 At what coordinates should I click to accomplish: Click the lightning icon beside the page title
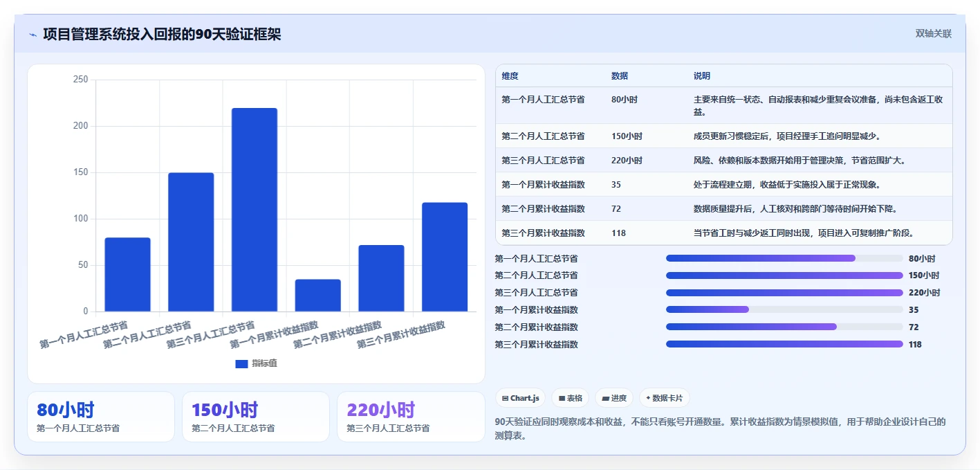tap(33, 35)
